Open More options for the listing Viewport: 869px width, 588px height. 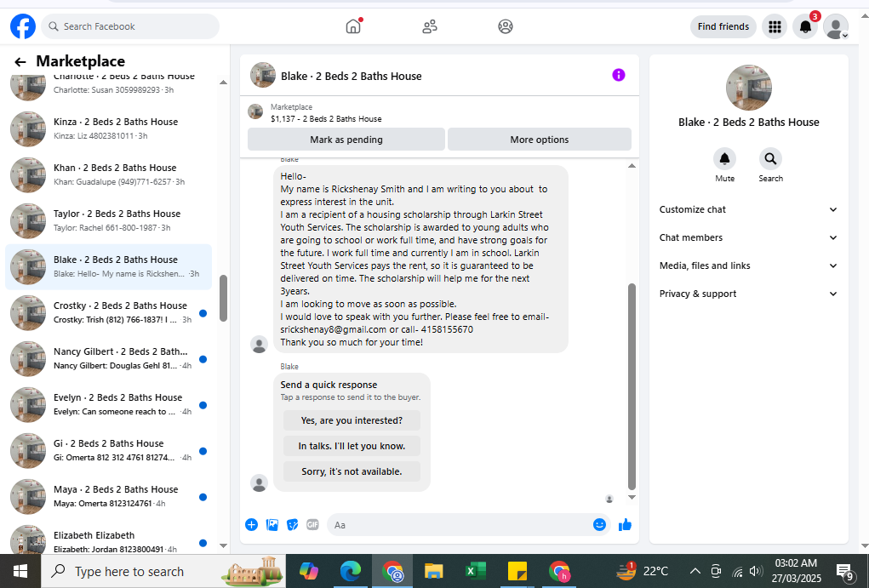click(x=540, y=140)
